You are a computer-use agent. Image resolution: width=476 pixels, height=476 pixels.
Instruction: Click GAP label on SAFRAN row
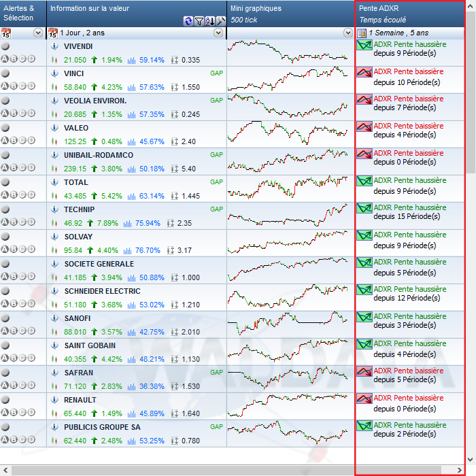pos(216,373)
